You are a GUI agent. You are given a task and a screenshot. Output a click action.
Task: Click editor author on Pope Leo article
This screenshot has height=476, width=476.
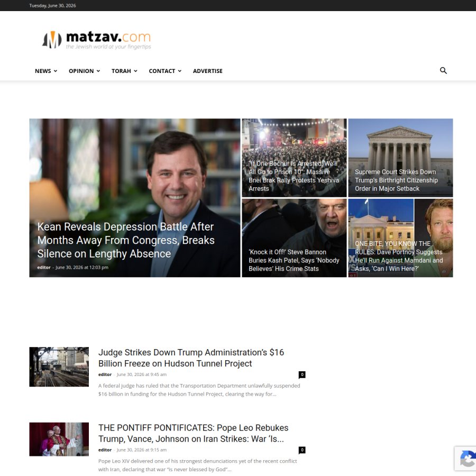click(105, 450)
